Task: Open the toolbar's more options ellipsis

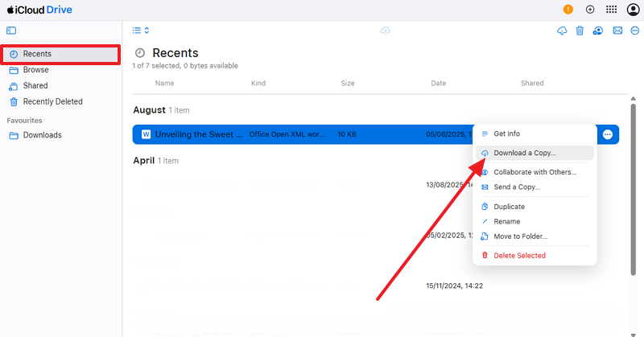Action: point(634,31)
